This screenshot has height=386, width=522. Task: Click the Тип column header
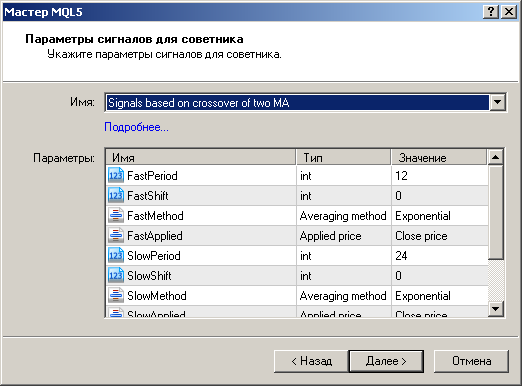pos(344,157)
